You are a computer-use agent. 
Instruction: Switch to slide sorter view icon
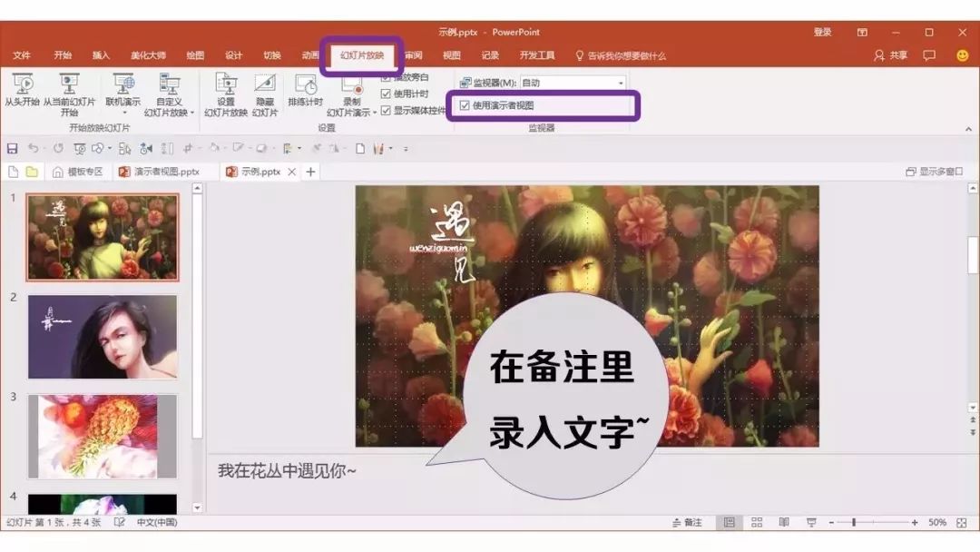(756, 523)
